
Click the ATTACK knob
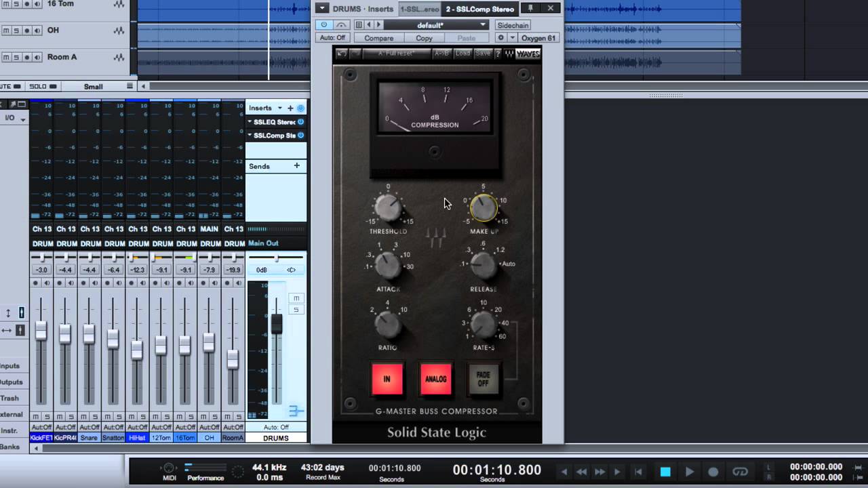point(388,266)
